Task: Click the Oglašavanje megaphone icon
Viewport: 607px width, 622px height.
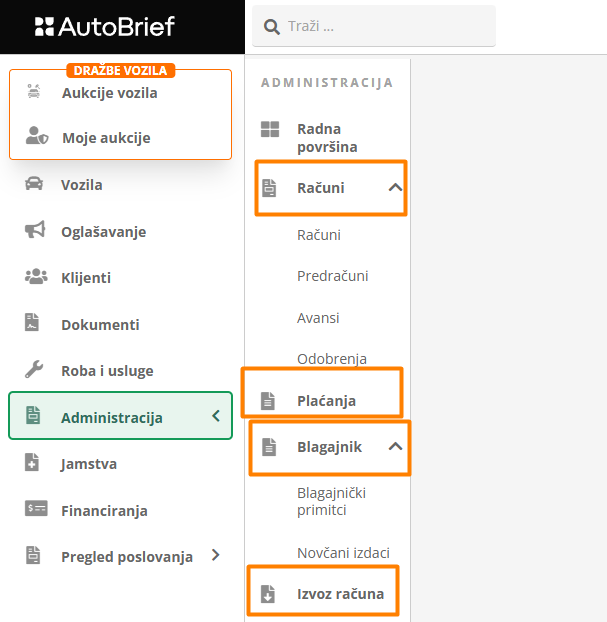Action: (34, 231)
